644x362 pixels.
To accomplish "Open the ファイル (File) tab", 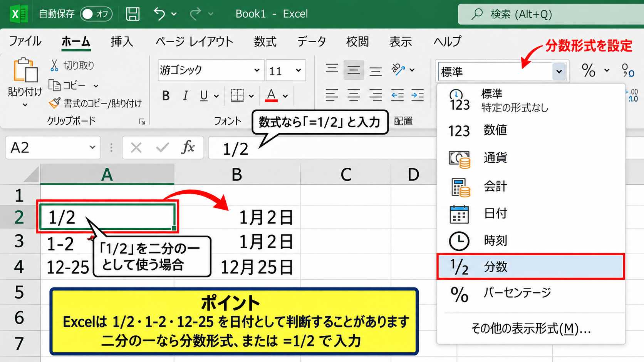I will tap(25, 41).
